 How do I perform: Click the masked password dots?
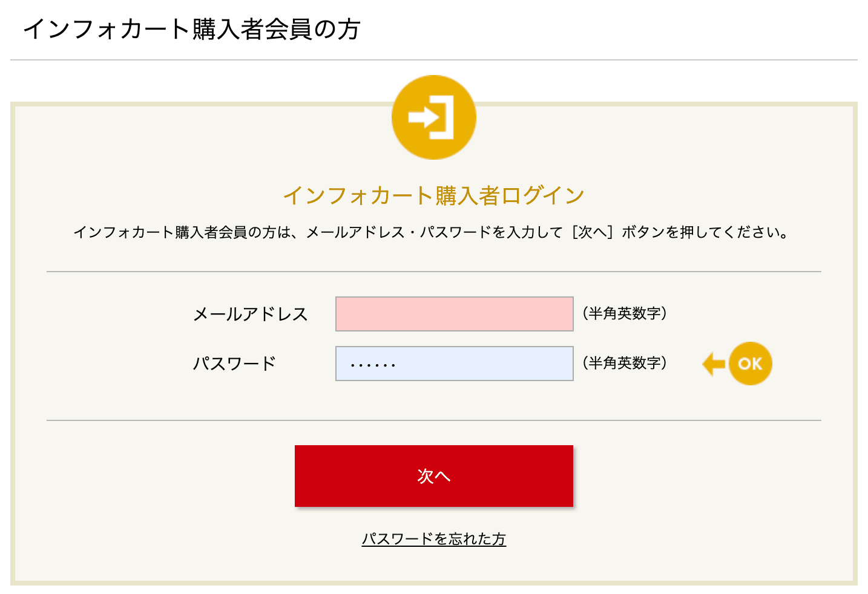[373, 365]
